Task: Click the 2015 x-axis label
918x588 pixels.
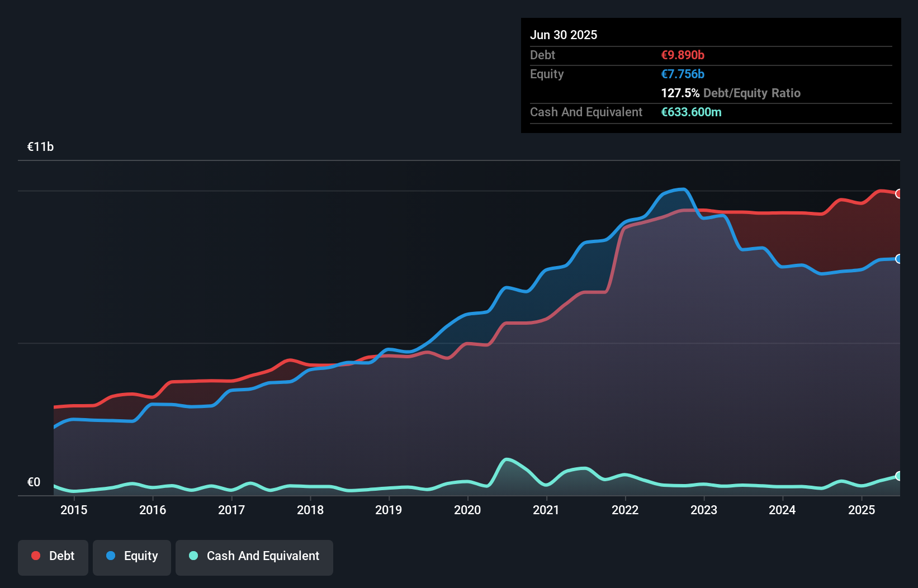Action: tap(74, 510)
